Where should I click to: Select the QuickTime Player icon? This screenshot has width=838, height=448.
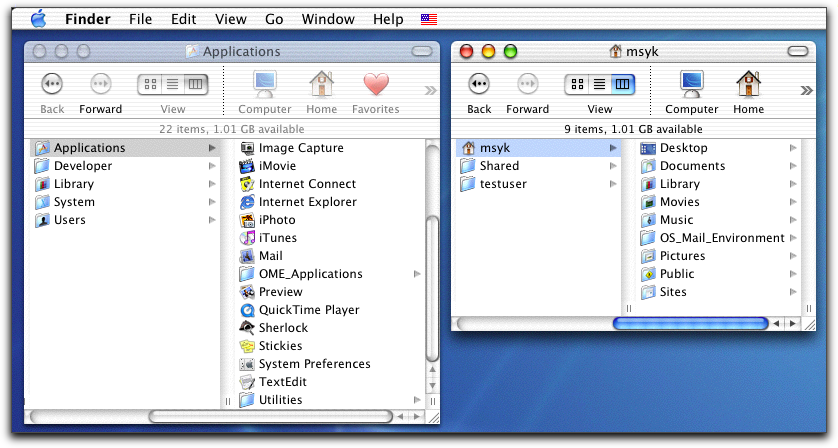[x=249, y=310]
